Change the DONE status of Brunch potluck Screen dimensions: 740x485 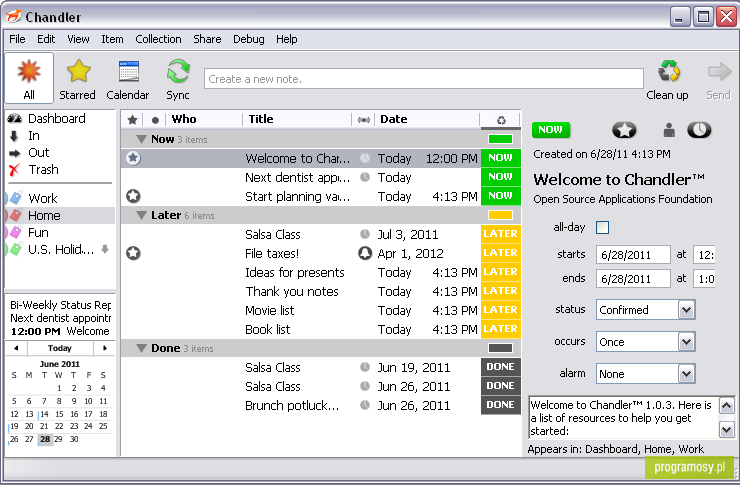(x=501, y=405)
